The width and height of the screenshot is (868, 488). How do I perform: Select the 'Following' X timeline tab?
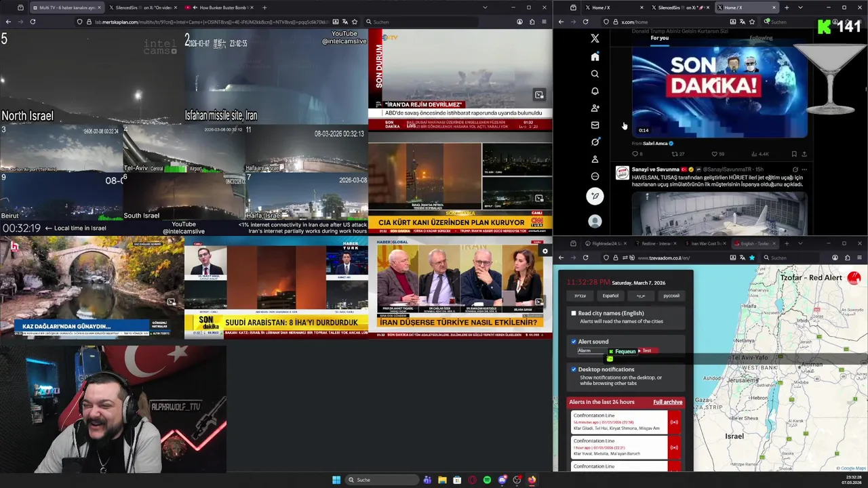761,38
